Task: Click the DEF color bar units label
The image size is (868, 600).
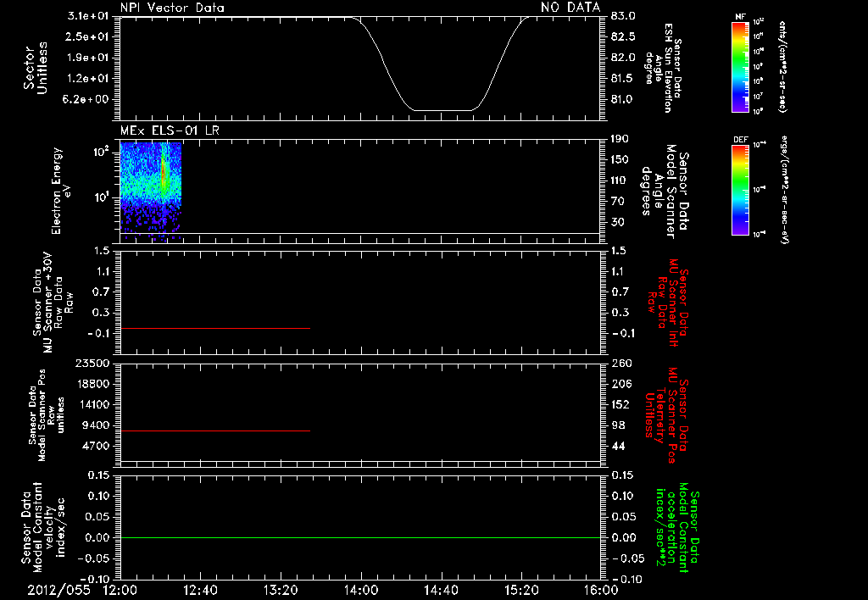Action: 786,190
